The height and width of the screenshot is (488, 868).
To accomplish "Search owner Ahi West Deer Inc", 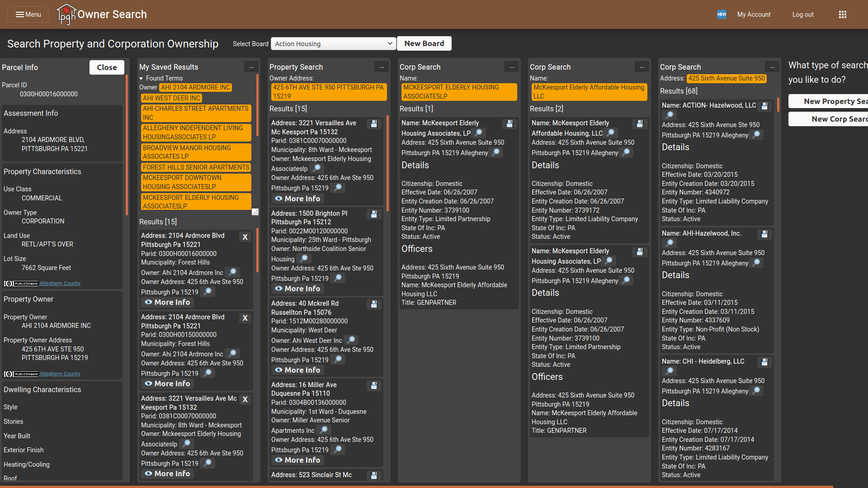I will click(351, 340).
